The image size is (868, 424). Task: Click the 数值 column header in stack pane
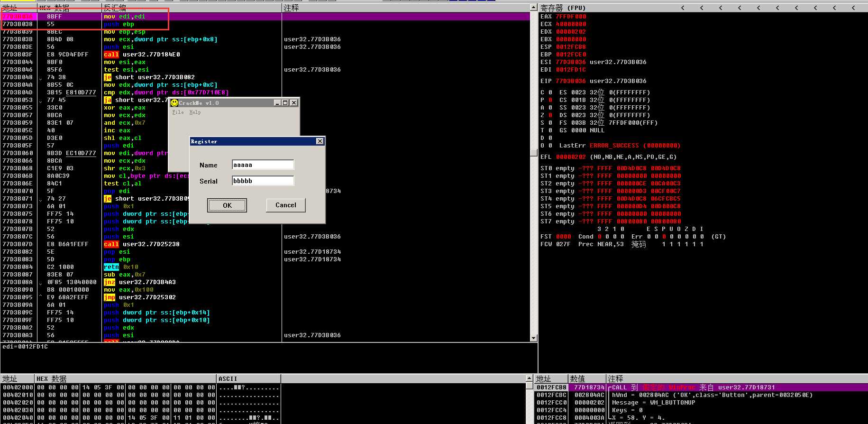click(587, 379)
